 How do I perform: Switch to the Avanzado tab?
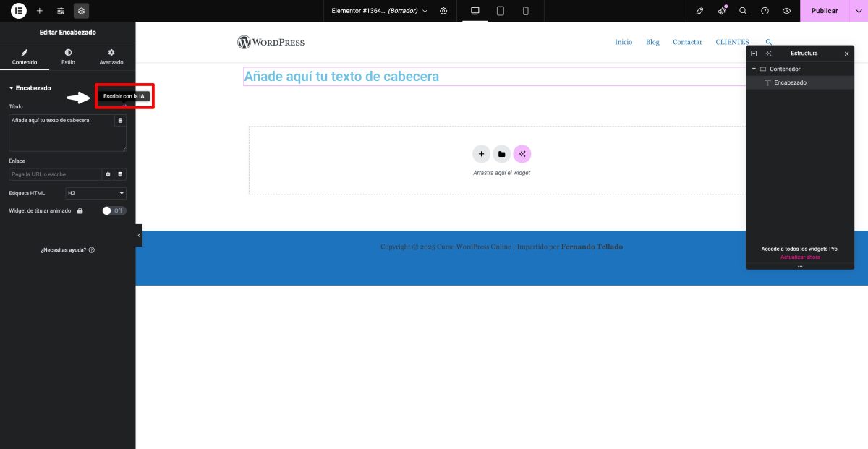coord(111,58)
